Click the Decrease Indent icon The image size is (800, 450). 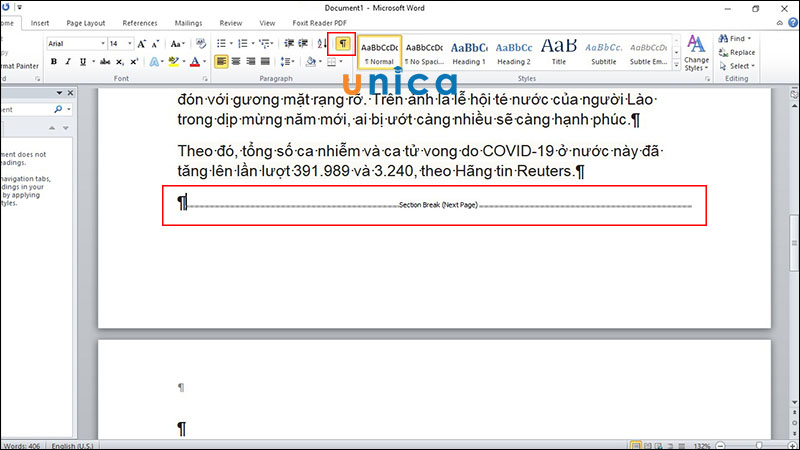click(x=289, y=44)
